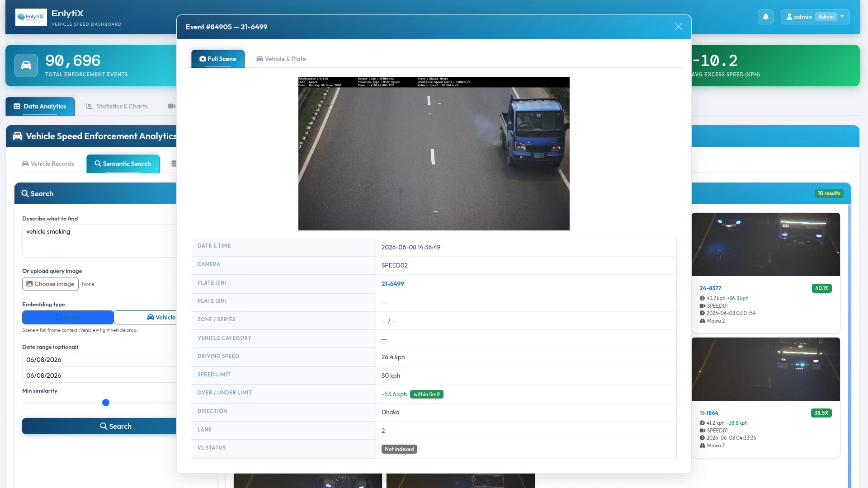Click the full scene image of blue truck

pos(434,154)
